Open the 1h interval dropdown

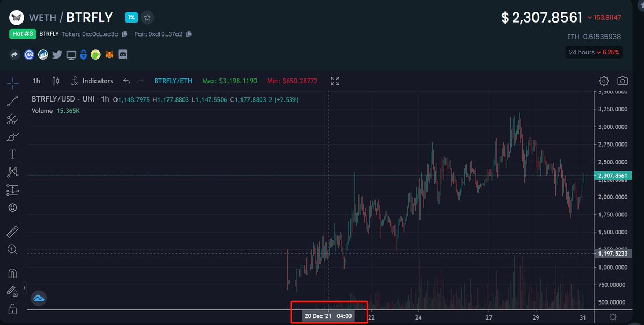(x=36, y=81)
